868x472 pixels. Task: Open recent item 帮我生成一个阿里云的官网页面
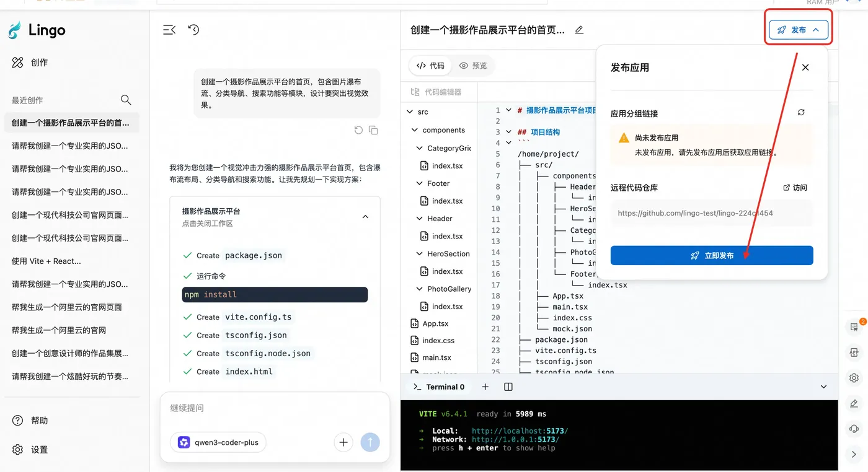click(72, 307)
